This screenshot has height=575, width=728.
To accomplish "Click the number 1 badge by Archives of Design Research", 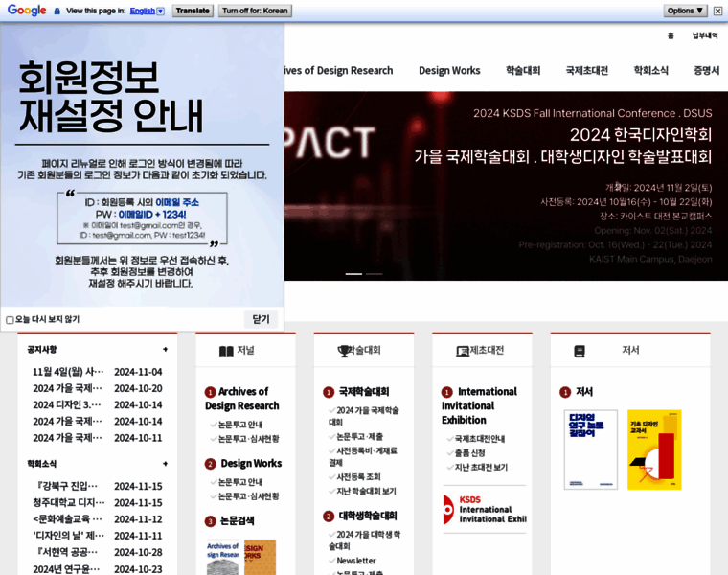I will pyautogui.click(x=211, y=393).
